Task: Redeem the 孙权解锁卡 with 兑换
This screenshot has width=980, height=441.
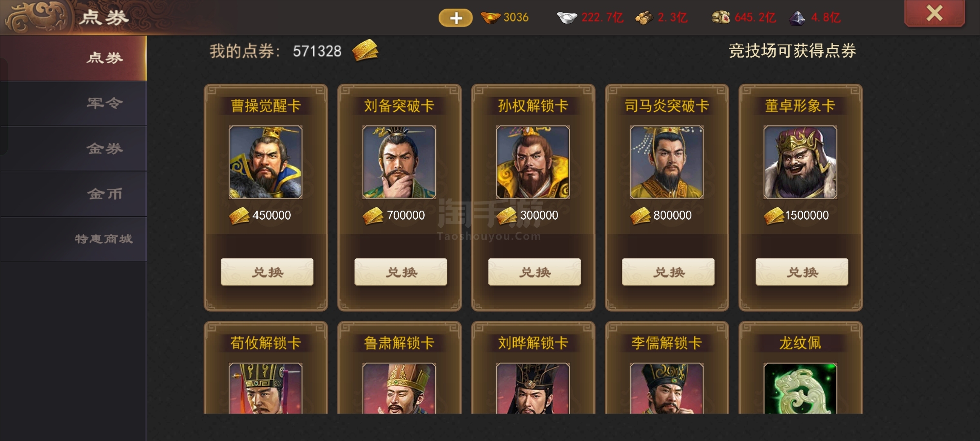Action: click(x=535, y=272)
